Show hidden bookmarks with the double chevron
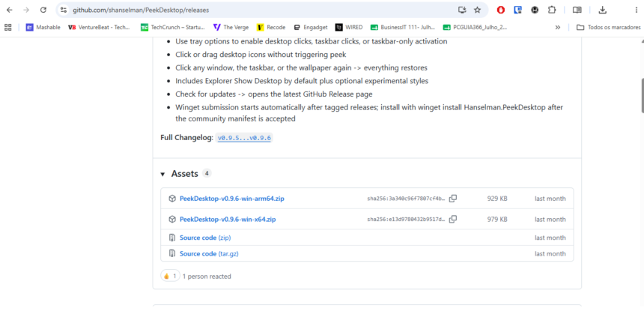Image resolution: width=644 pixels, height=329 pixels. (557, 27)
